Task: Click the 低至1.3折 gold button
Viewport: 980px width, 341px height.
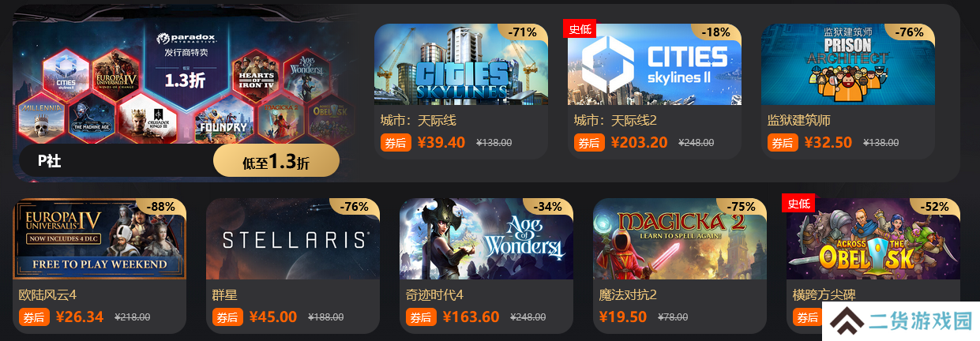Action: [276, 161]
